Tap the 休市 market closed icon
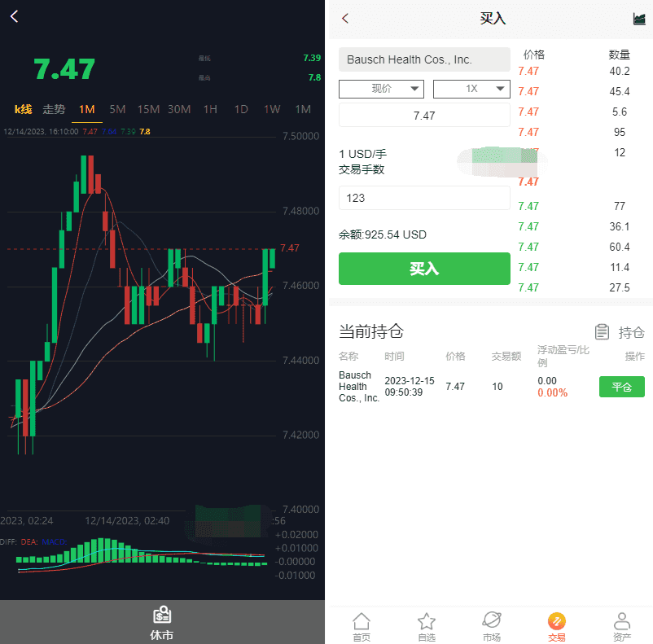 point(162,616)
